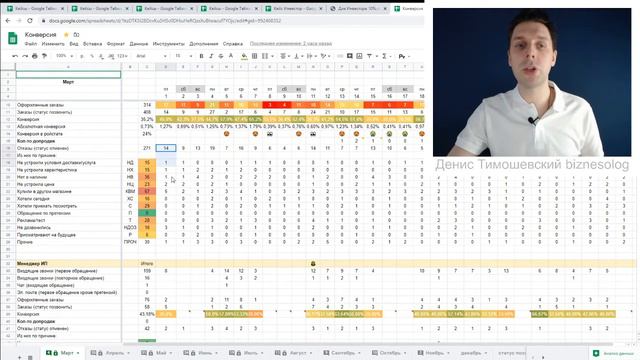Open the Дополнения menu
640x360 pixels.
204,44
